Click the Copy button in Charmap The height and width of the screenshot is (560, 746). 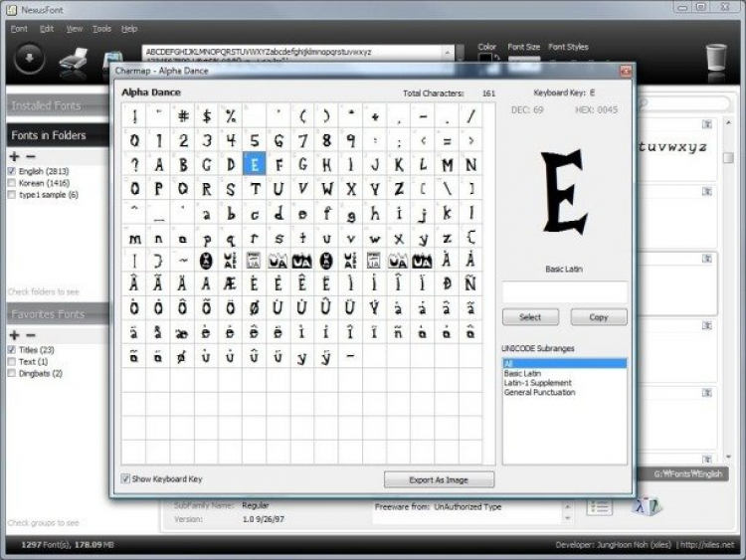click(599, 317)
